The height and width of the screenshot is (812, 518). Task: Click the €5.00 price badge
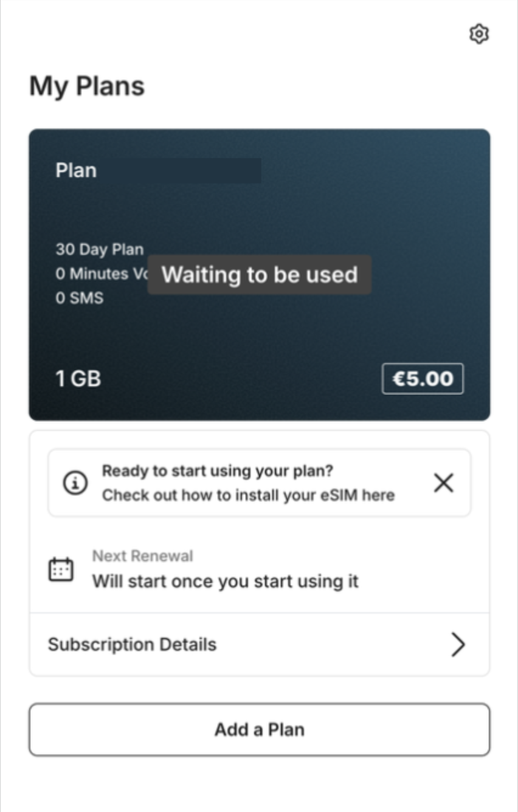tap(423, 379)
